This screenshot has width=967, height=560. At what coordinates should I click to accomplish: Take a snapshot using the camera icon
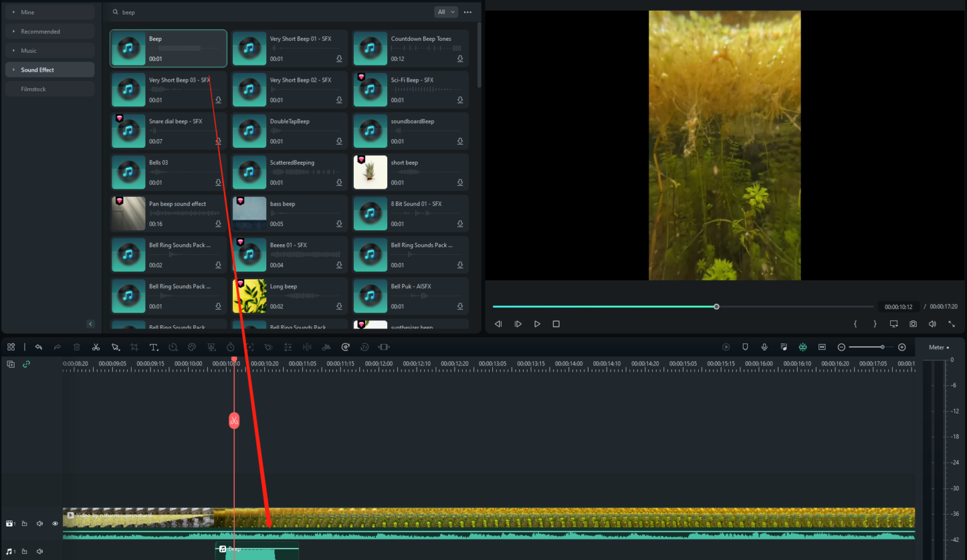coord(913,323)
